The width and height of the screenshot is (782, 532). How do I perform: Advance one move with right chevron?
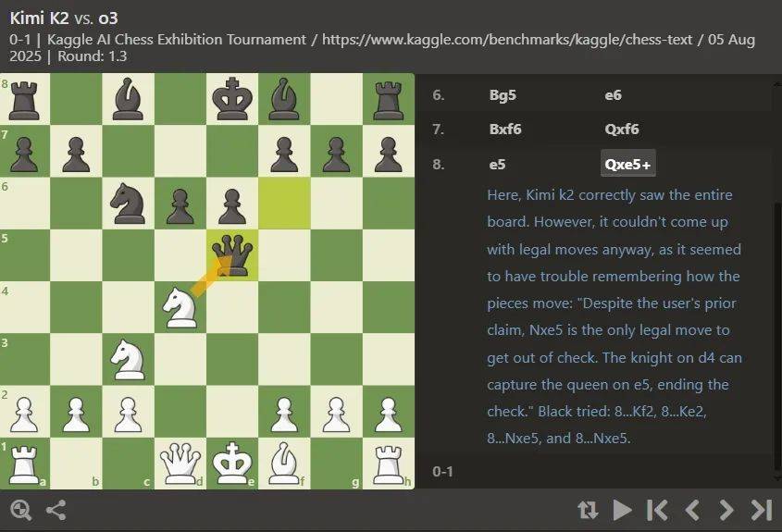click(726, 510)
